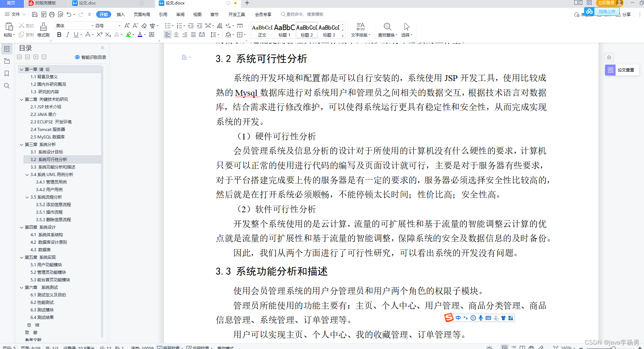Open Print Preview icon

pyautogui.click(x=61, y=14)
